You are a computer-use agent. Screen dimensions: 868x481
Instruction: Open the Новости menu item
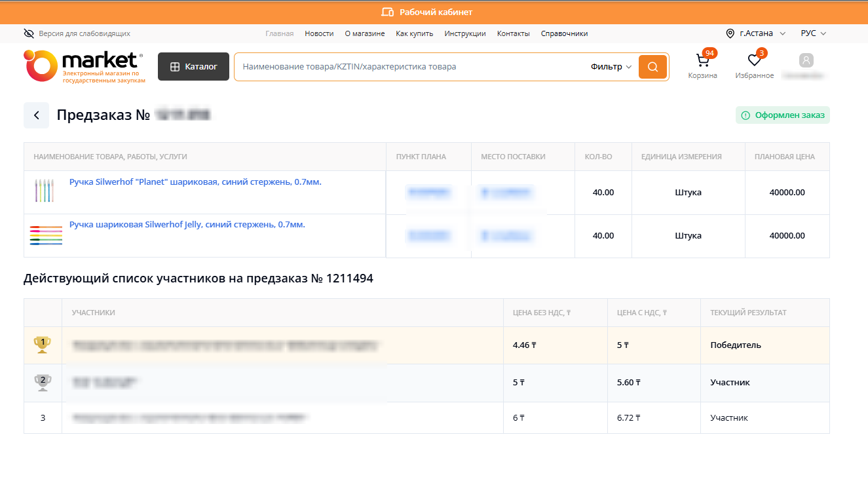coord(319,33)
